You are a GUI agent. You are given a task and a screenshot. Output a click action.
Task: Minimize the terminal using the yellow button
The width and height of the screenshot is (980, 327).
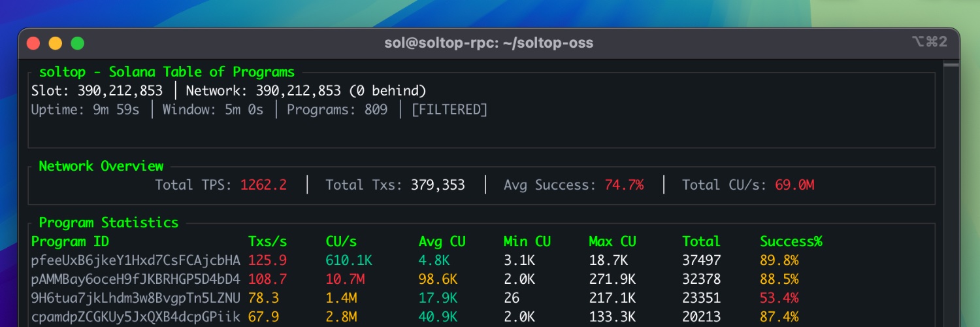56,43
